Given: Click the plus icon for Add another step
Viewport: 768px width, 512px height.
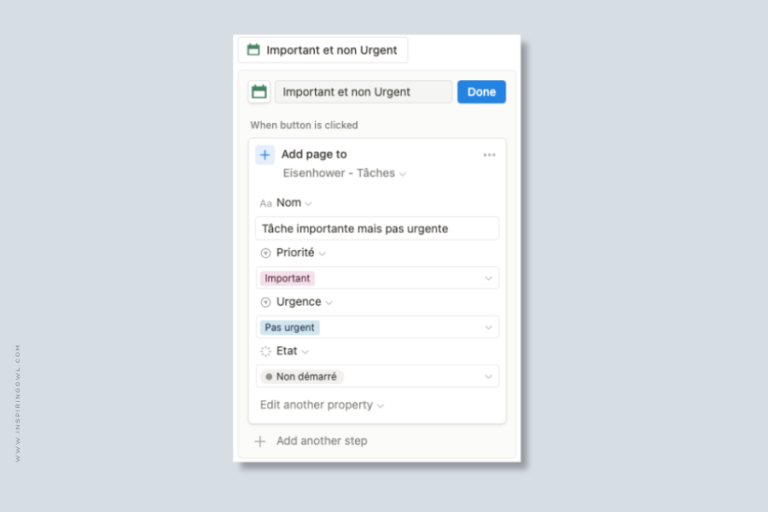Looking at the screenshot, I should click(260, 441).
